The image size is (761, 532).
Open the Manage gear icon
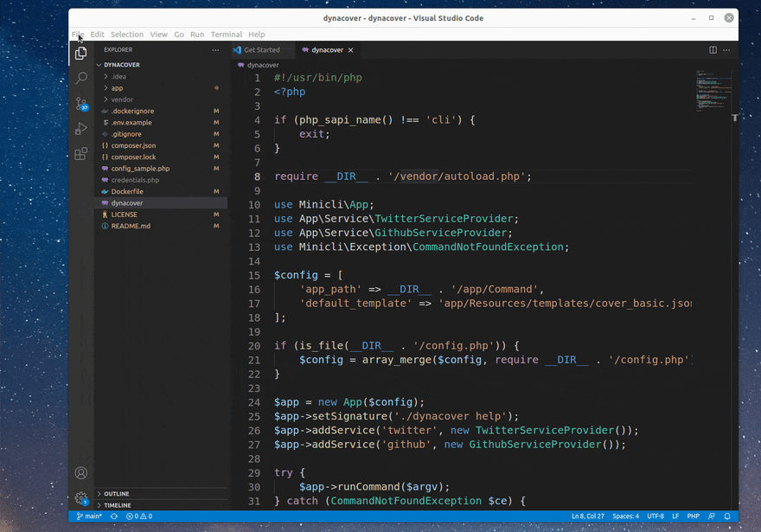(81, 498)
